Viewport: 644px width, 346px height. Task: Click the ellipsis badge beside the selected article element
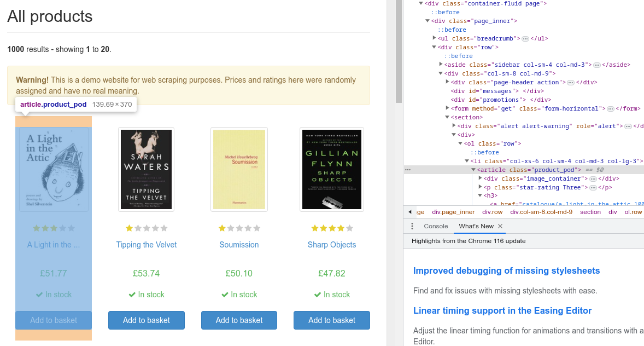[407, 169]
